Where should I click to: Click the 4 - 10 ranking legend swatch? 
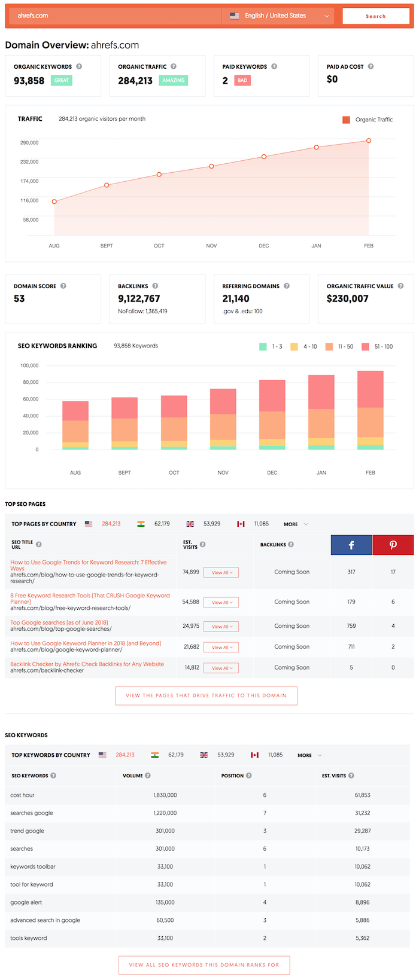pos(294,346)
